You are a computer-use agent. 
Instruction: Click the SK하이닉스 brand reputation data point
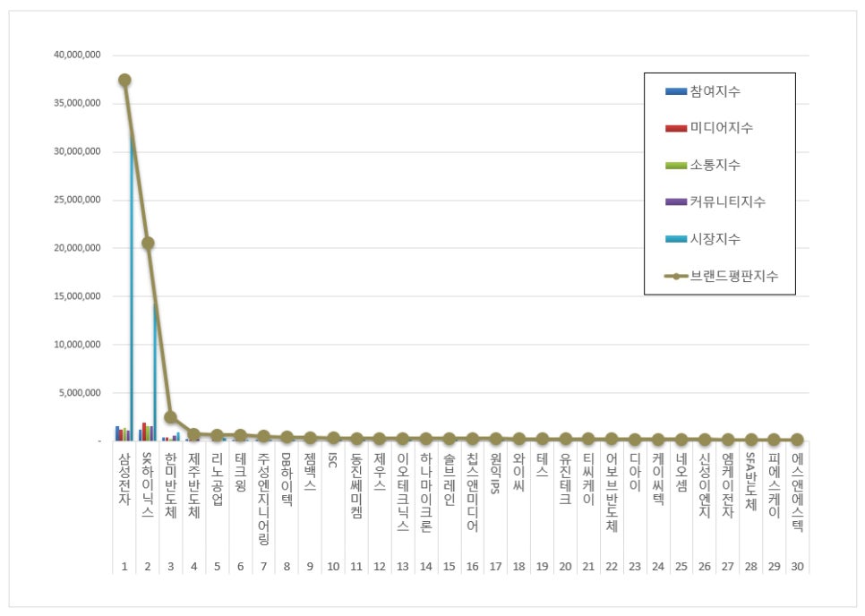[148, 244]
